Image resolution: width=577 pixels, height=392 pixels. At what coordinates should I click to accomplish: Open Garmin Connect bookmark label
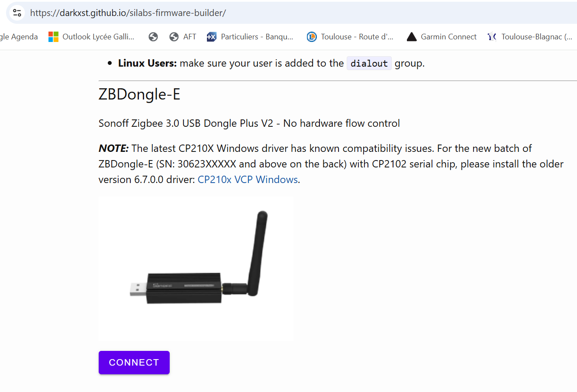pyautogui.click(x=449, y=37)
